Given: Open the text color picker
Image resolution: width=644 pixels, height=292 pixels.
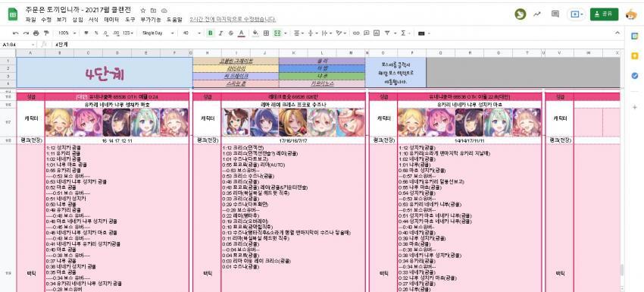Looking at the screenshot, I should pos(242,33).
